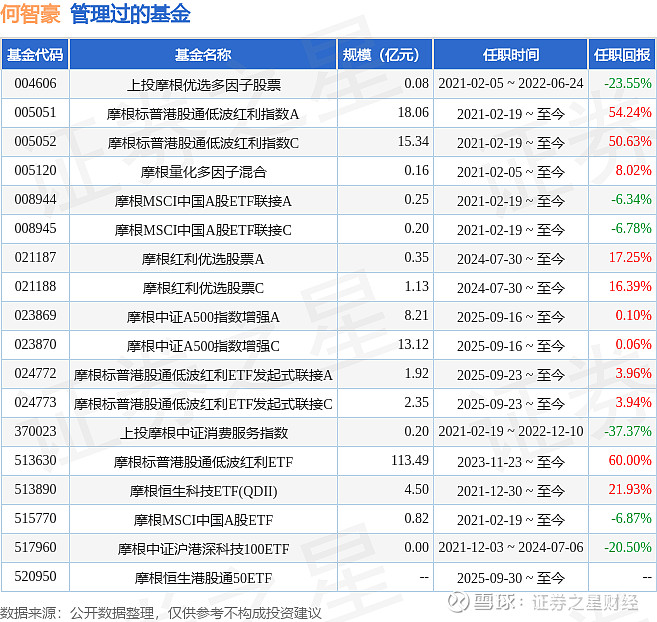The width and height of the screenshot is (657, 622).
Task: Click tenure 2025-09-30 ~ 至今
Action: (x=510, y=577)
